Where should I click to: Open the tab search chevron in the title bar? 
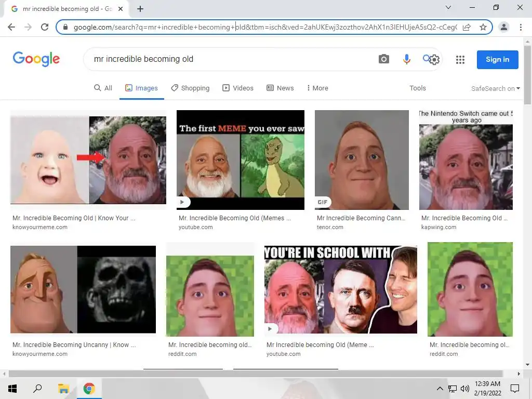pyautogui.click(x=448, y=7)
